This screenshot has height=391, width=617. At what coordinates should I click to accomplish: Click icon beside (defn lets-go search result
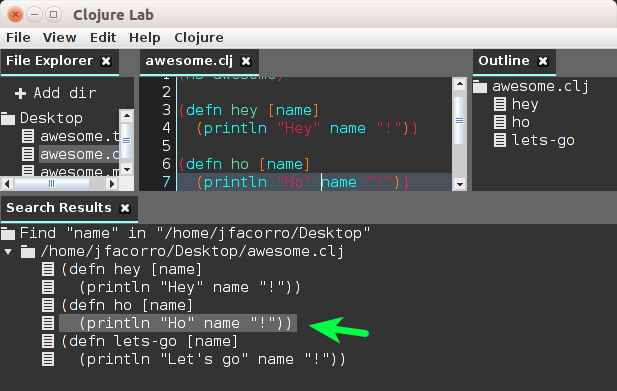(48, 341)
